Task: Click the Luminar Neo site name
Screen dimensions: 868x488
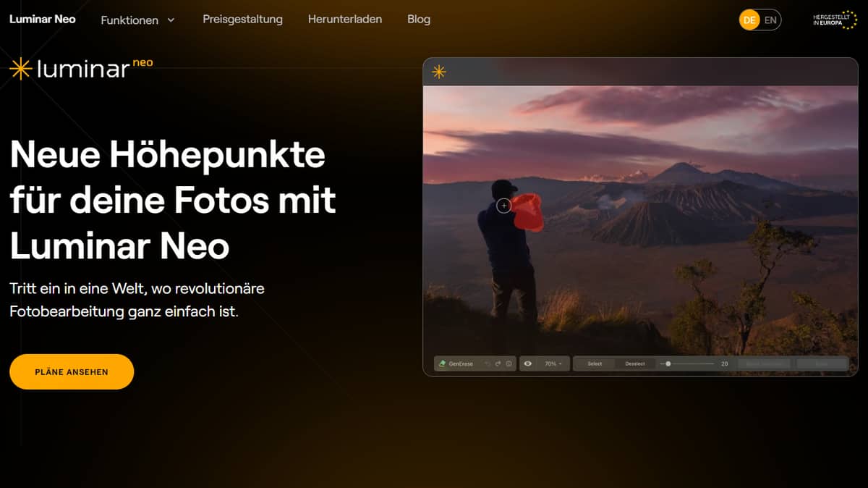Action: click(42, 20)
